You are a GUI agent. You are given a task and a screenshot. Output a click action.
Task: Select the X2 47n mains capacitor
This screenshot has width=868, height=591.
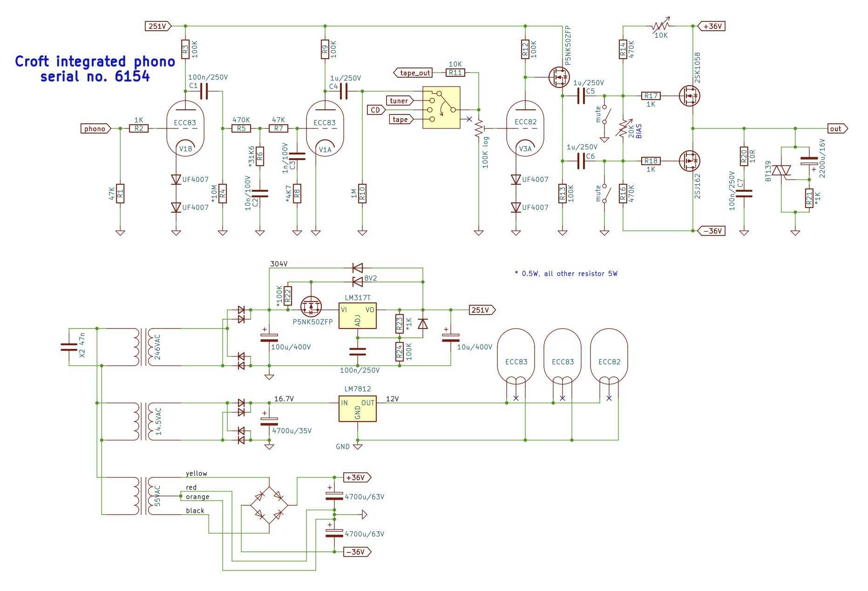[x=69, y=347]
